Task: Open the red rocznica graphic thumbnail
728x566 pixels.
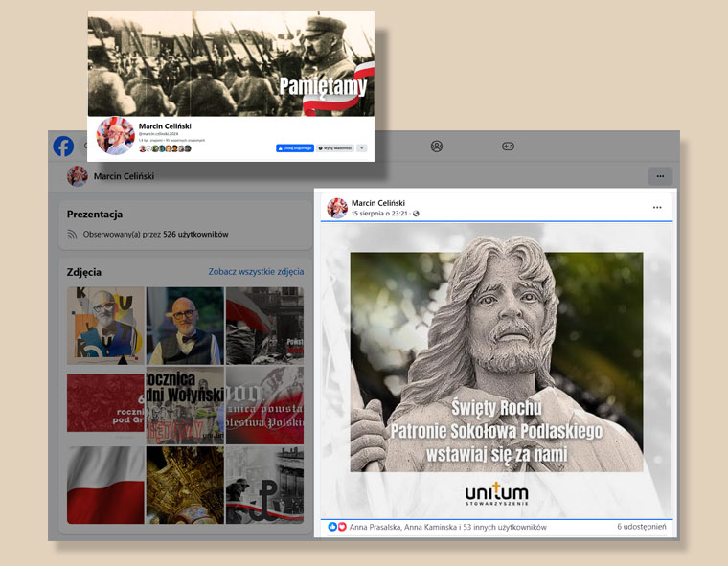Action: click(106, 403)
